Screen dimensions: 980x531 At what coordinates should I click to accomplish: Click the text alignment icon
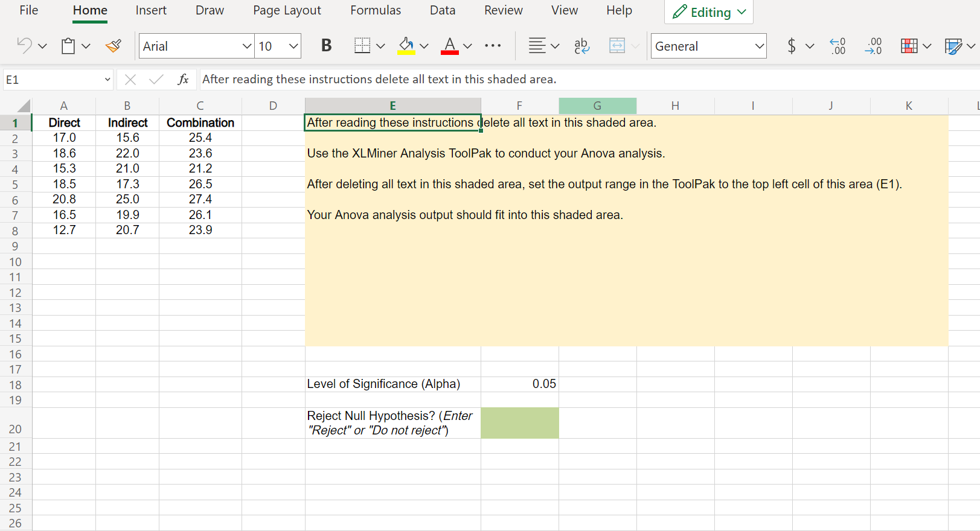[537, 46]
